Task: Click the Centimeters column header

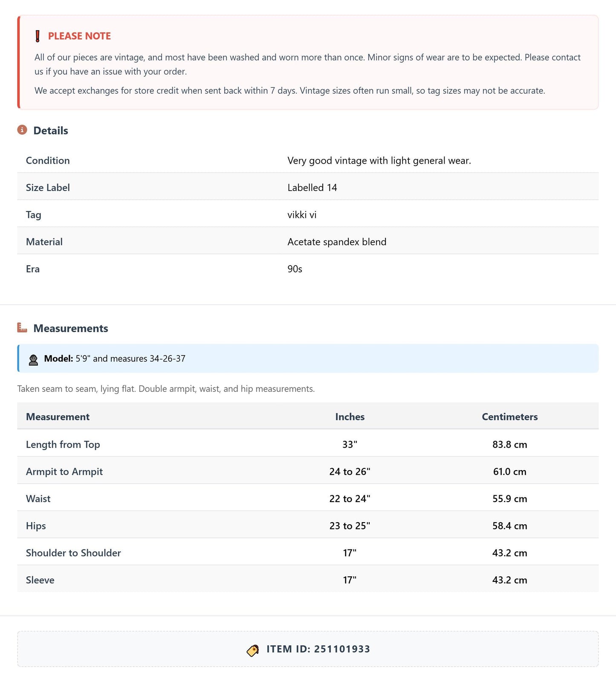Action: point(510,417)
